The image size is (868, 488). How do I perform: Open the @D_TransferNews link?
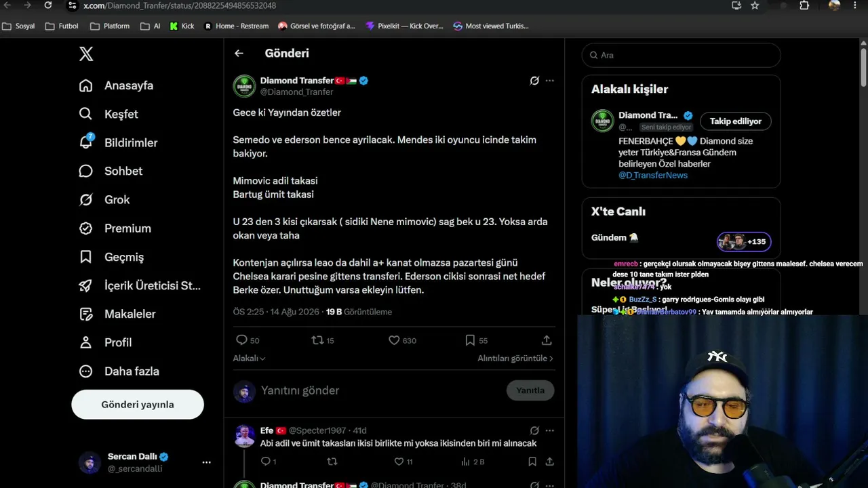(x=653, y=176)
